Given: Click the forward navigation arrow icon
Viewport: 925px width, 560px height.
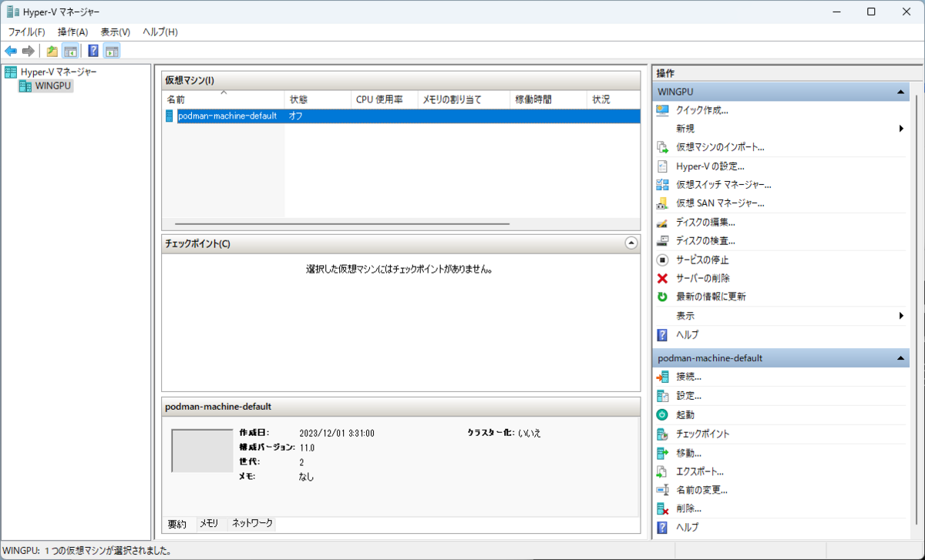Looking at the screenshot, I should click(29, 50).
